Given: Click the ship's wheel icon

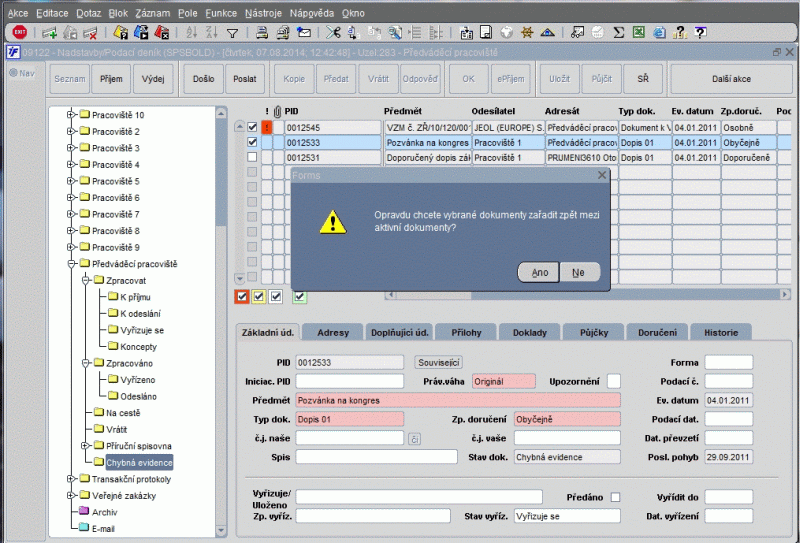Looking at the screenshot, I should 527,33.
